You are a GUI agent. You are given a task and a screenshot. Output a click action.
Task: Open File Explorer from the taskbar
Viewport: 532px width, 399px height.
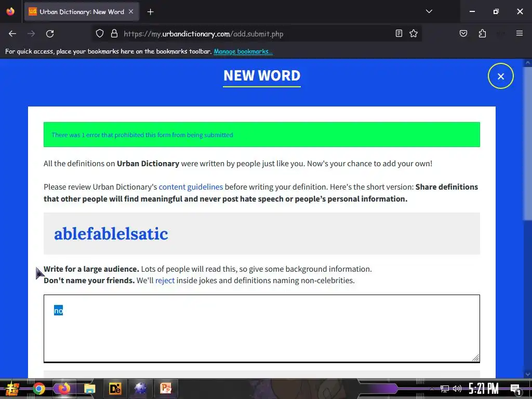[89, 389]
